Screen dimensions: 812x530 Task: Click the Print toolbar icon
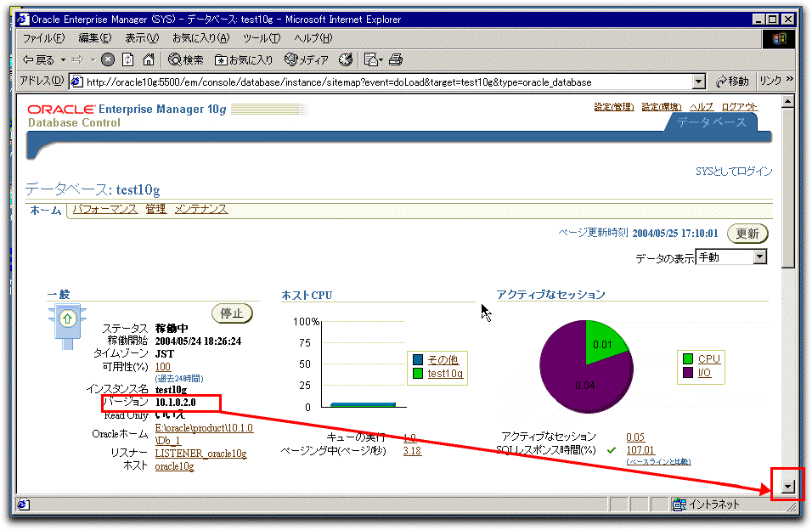click(x=396, y=60)
